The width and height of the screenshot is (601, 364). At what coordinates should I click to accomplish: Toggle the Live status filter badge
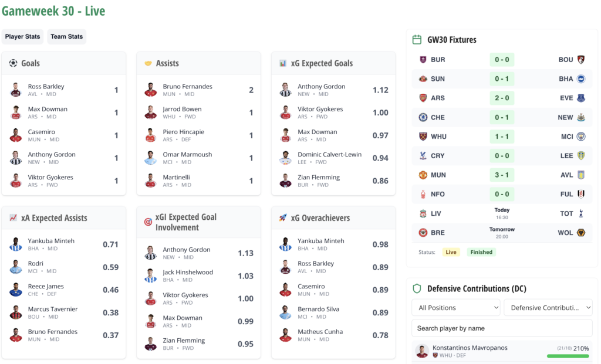(x=451, y=252)
